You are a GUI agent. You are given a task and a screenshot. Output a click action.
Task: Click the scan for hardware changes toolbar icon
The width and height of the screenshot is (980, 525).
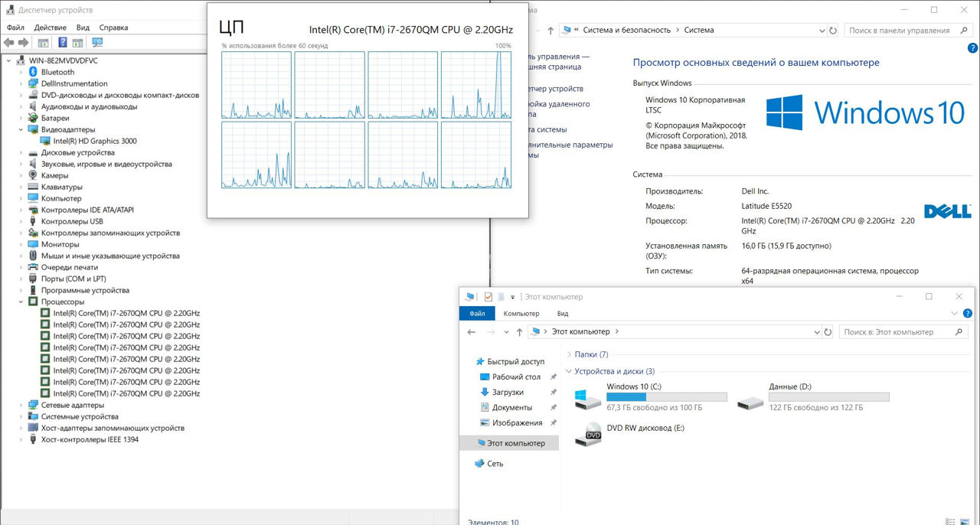tap(97, 43)
